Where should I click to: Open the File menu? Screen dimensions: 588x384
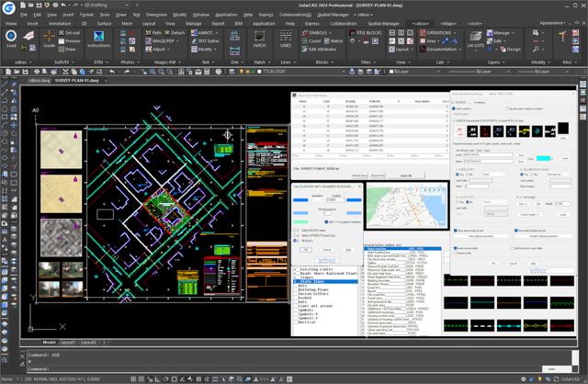pos(24,15)
